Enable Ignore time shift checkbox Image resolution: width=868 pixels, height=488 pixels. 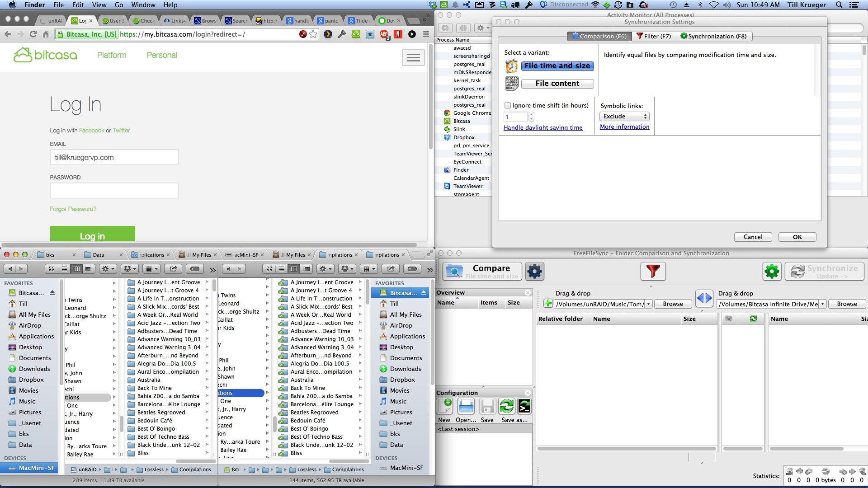tap(507, 105)
